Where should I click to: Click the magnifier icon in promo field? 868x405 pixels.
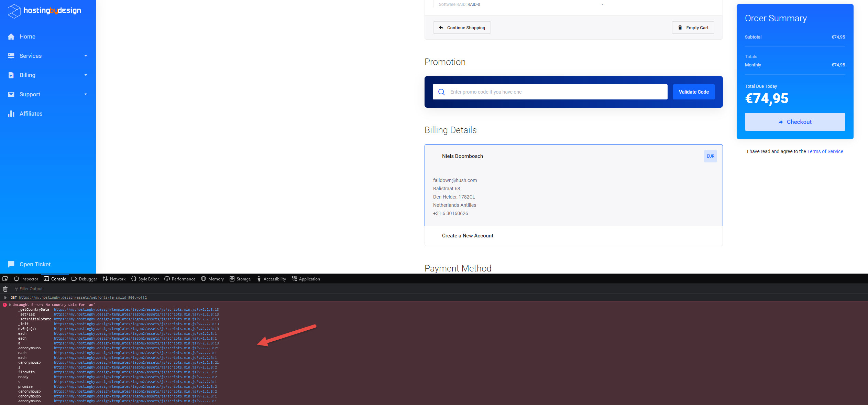[441, 92]
